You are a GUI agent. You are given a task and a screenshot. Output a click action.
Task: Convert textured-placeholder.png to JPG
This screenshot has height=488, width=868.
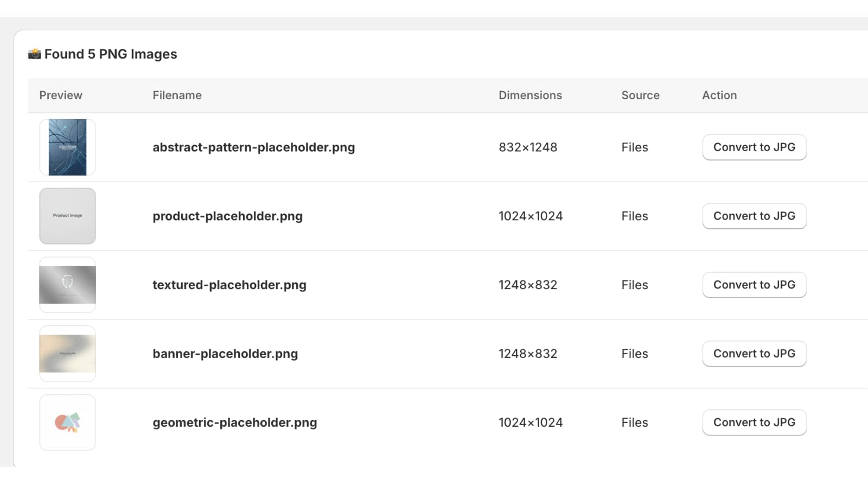754,285
